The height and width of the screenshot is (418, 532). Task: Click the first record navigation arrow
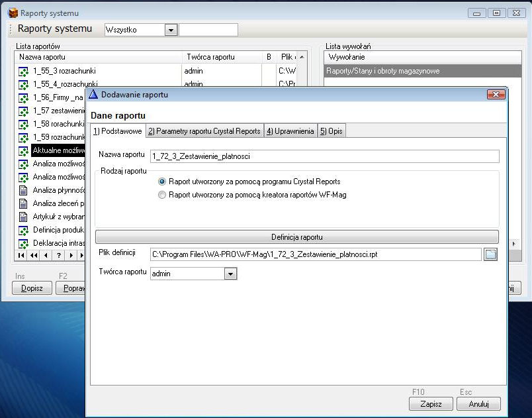pos(22,255)
